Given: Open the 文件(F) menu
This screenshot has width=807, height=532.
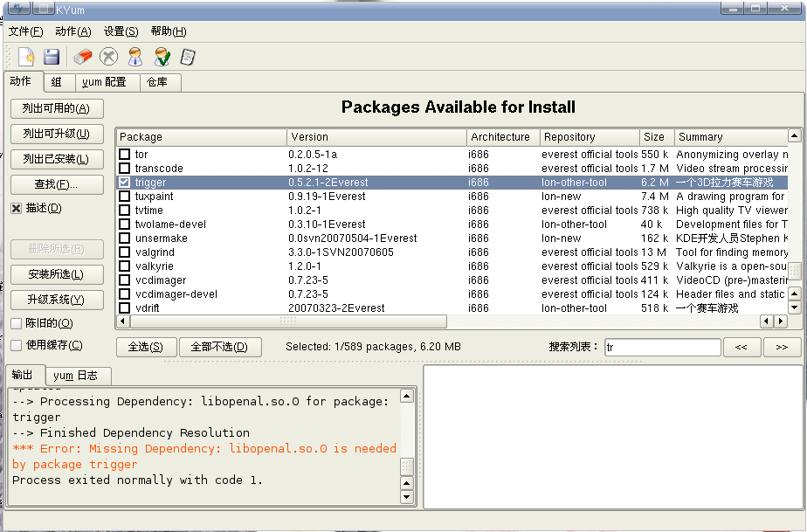Looking at the screenshot, I should 25,31.
